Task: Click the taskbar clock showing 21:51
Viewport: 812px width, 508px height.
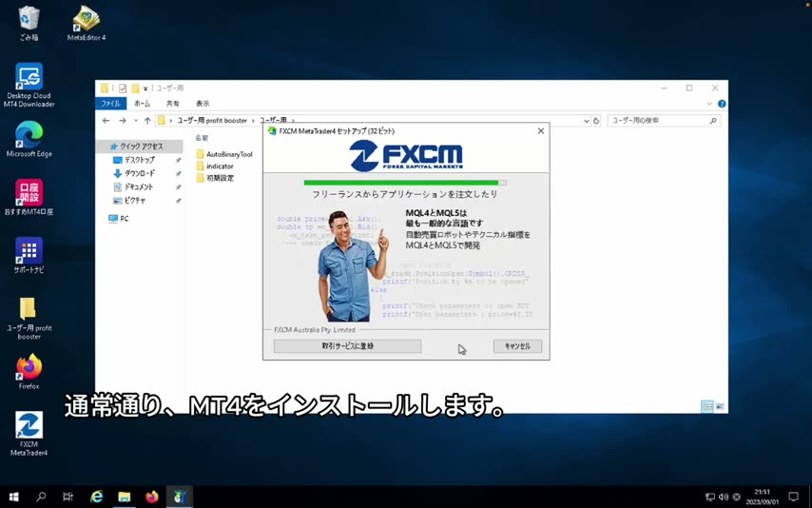Action: 762,497
